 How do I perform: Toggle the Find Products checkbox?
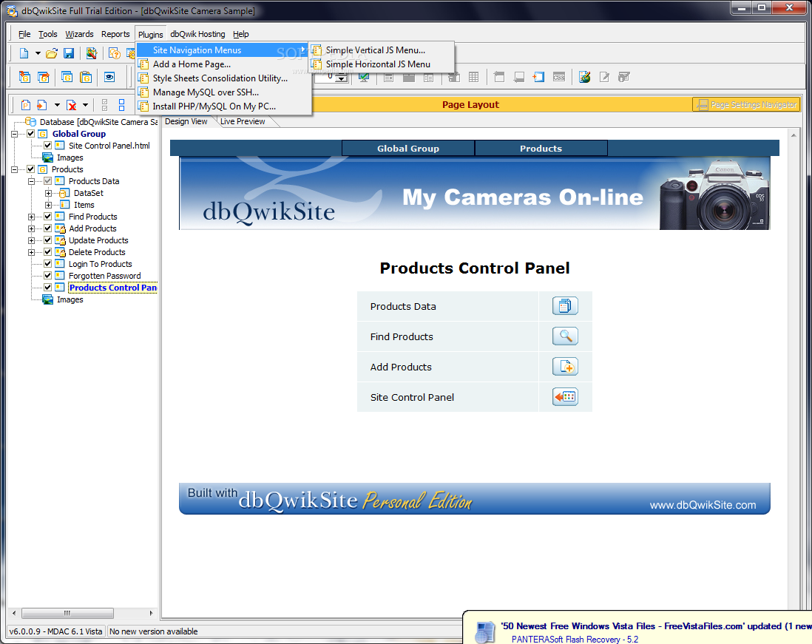(47, 217)
